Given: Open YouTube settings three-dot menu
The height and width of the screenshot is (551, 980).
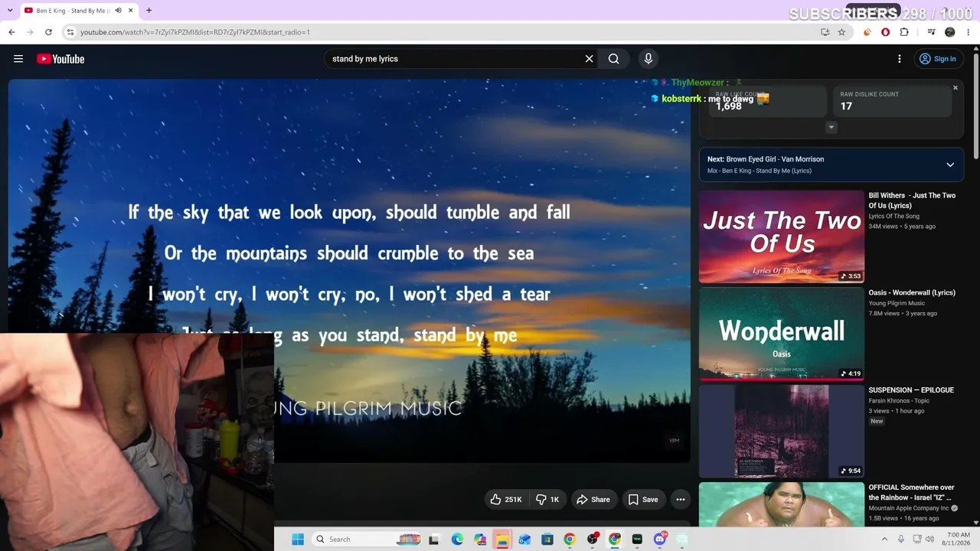Looking at the screenshot, I should coord(900,59).
